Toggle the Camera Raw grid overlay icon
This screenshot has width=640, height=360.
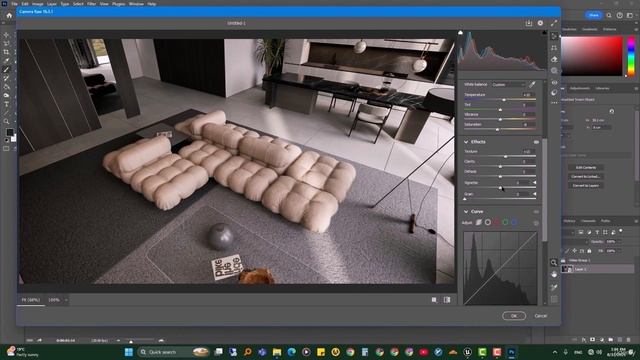554,299
